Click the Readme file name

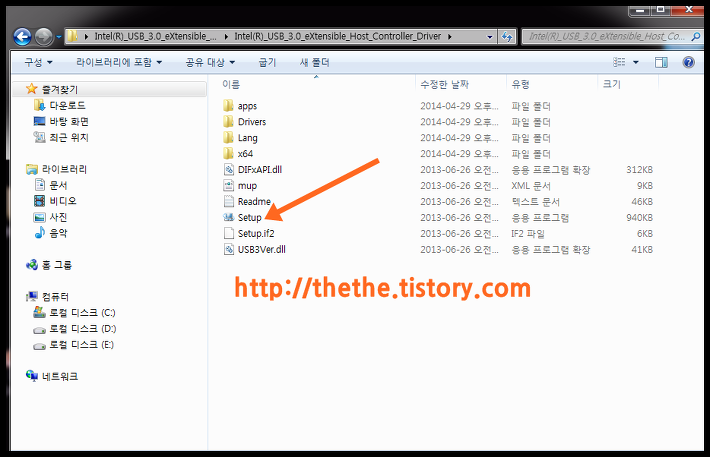click(x=254, y=202)
